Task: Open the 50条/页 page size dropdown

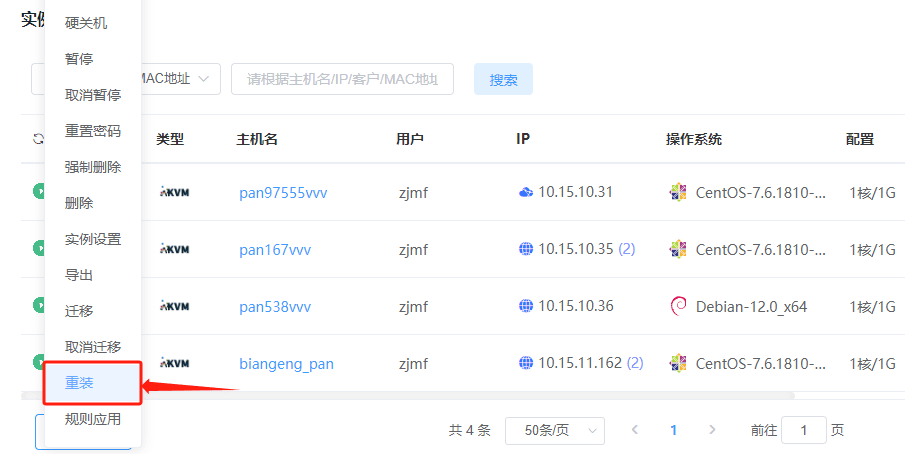Action: click(555, 430)
